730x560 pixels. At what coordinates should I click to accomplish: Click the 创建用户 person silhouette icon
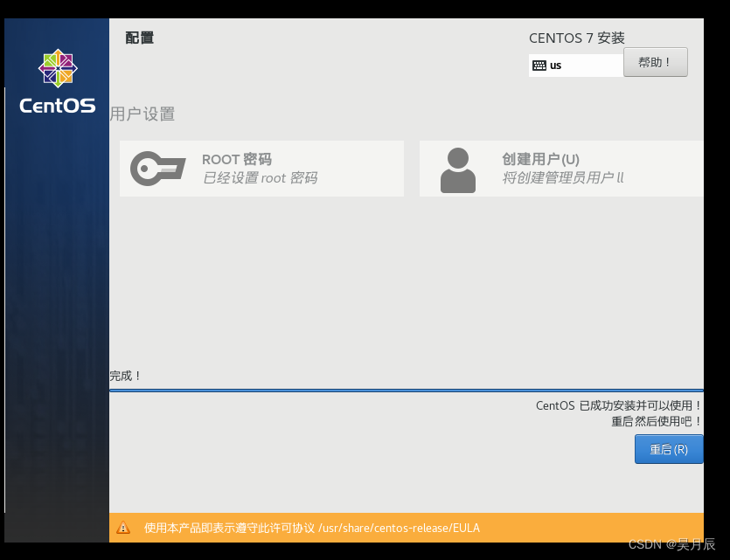coord(458,170)
